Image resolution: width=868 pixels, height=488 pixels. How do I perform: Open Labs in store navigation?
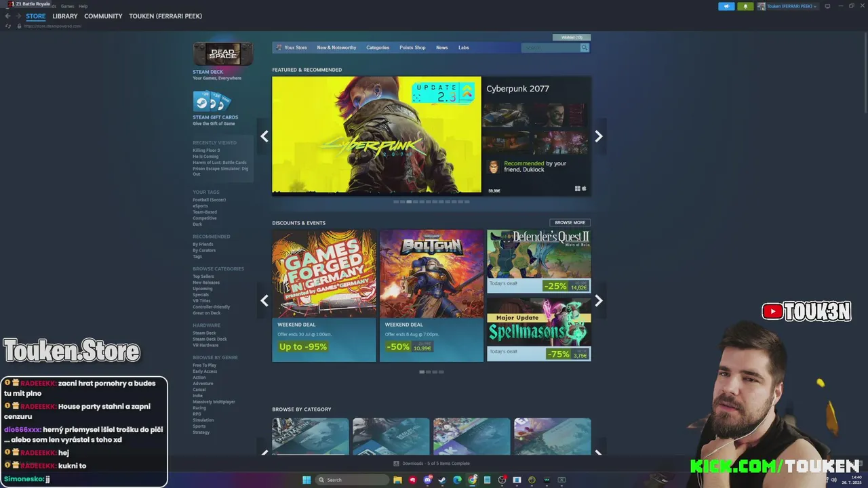(x=464, y=47)
